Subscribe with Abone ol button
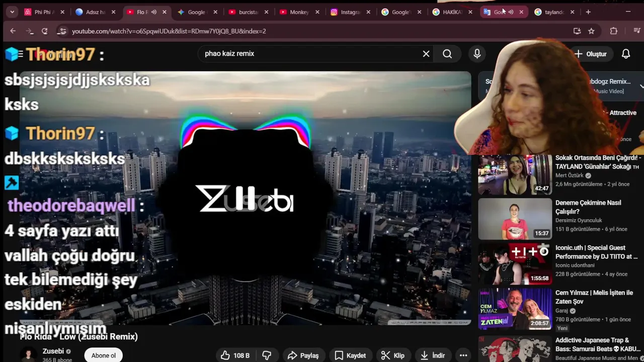644x362 pixels. tap(104, 355)
